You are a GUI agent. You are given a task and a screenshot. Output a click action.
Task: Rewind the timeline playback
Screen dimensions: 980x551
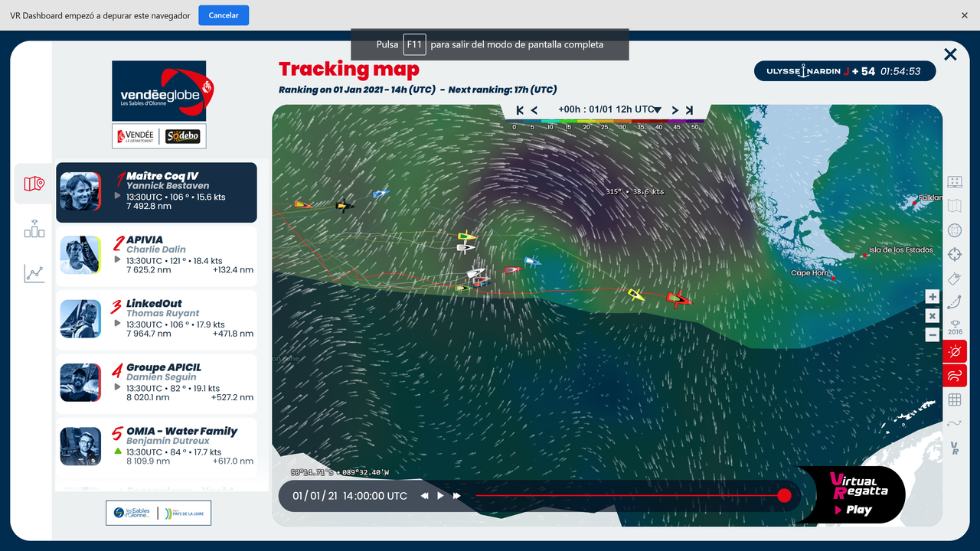(x=424, y=496)
